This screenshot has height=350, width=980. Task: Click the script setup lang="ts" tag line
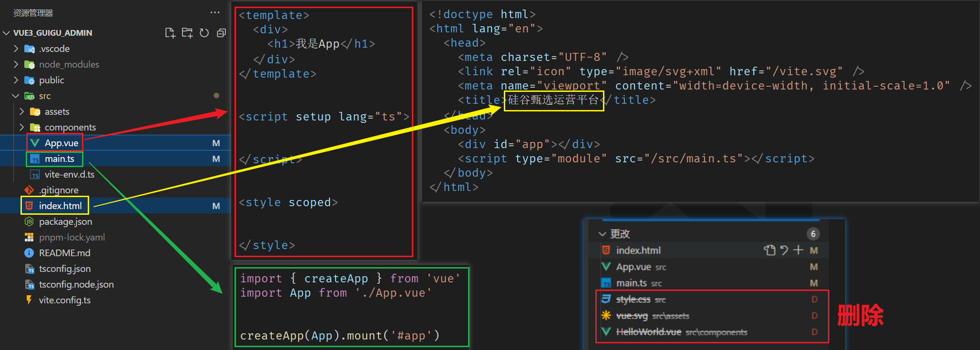click(x=324, y=117)
